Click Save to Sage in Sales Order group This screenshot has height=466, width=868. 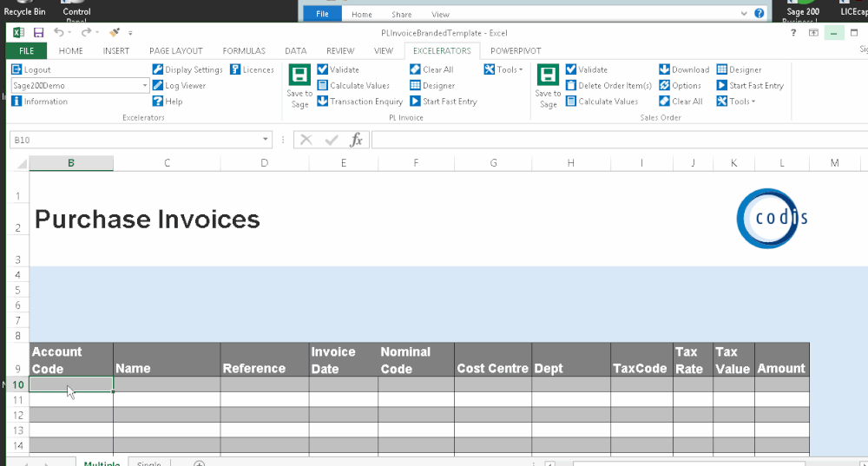pyautogui.click(x=548, y=86)
